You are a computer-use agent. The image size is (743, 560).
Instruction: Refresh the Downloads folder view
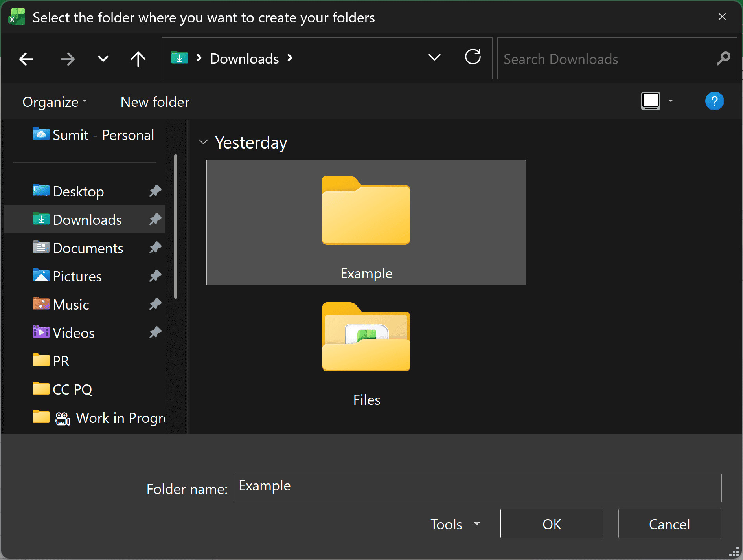coord(473,57)
